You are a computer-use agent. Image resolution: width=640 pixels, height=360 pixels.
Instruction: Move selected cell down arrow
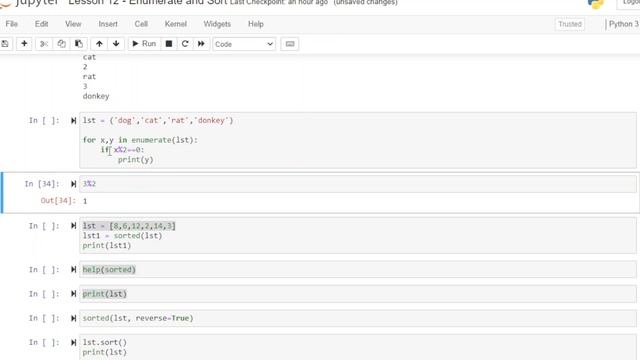116,44
